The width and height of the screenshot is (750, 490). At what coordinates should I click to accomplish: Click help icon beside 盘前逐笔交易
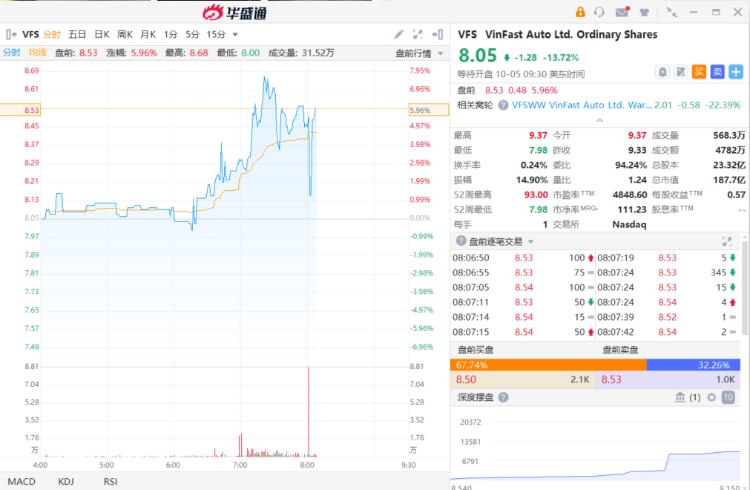461,241
